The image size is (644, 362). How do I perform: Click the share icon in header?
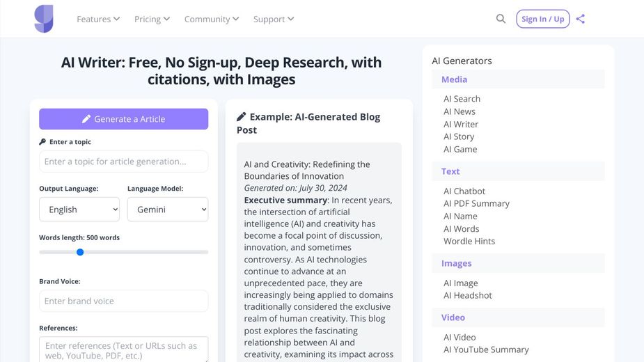click(581, 19)
